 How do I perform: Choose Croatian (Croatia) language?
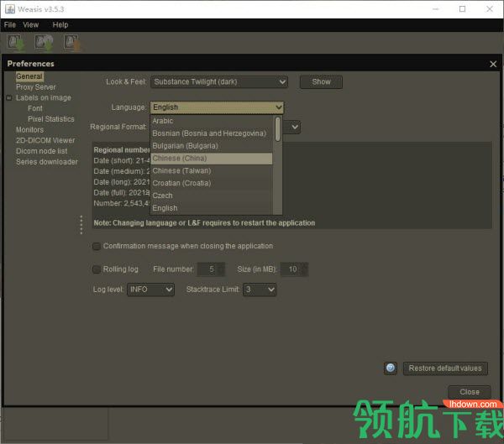pos(212,183)
